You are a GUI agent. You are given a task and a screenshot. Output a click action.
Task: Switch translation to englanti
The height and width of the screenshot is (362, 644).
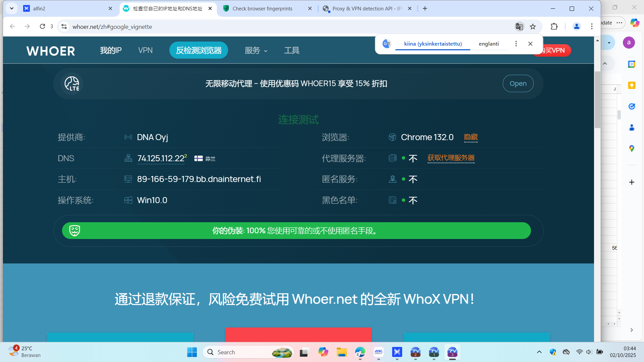[x=488, y=44]
